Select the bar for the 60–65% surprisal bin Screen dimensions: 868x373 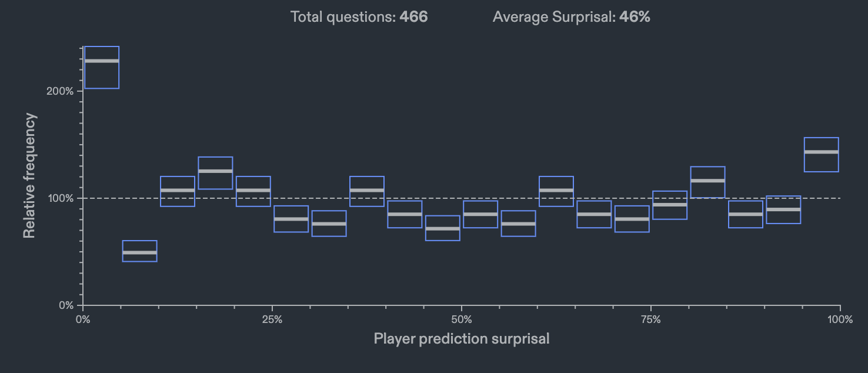556,191
